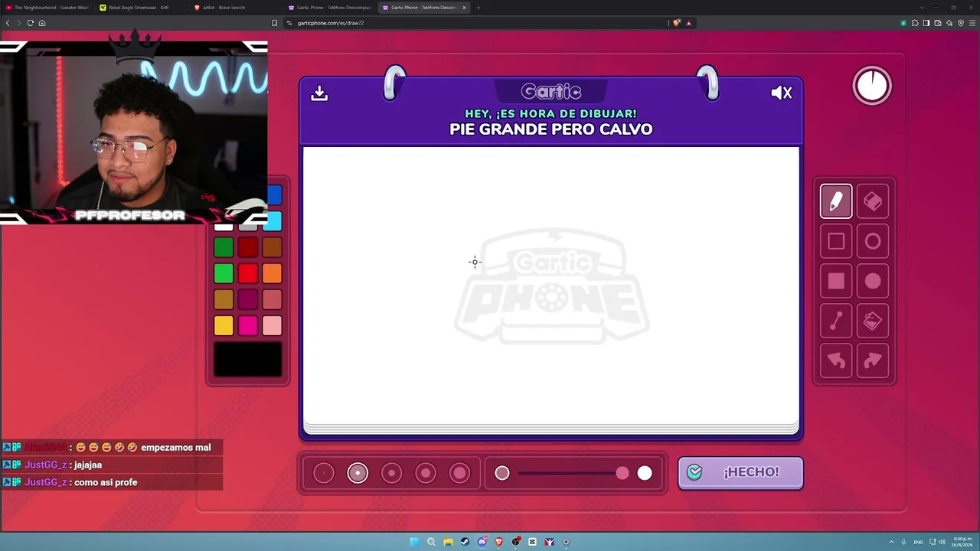Pick the dark green color swatch
The width and height of the screenshot is (980, 551).
coord(224,247)
